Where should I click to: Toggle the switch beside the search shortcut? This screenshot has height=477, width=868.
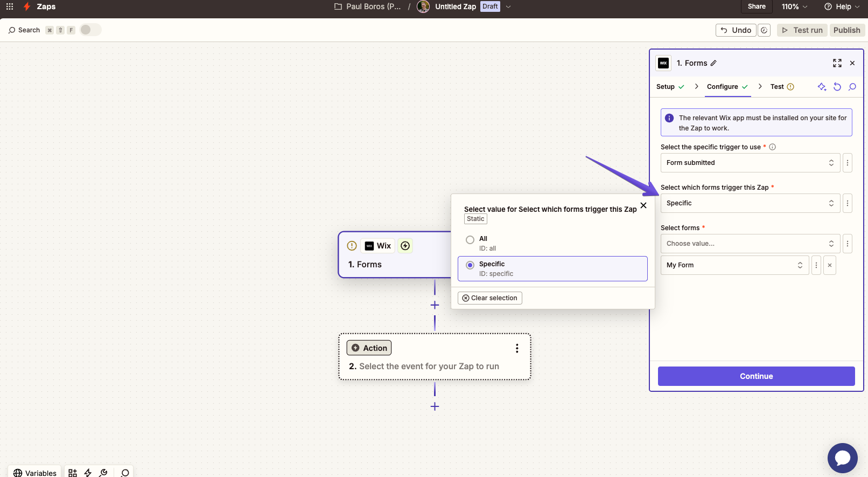(x=90, y=30)
